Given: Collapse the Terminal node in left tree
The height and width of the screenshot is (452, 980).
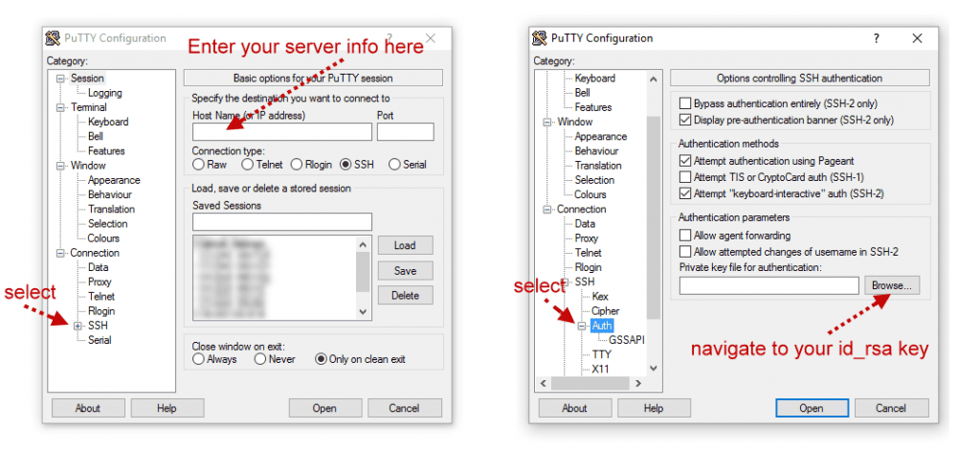Looking at the screenshot, I should [x=60, y=107].
